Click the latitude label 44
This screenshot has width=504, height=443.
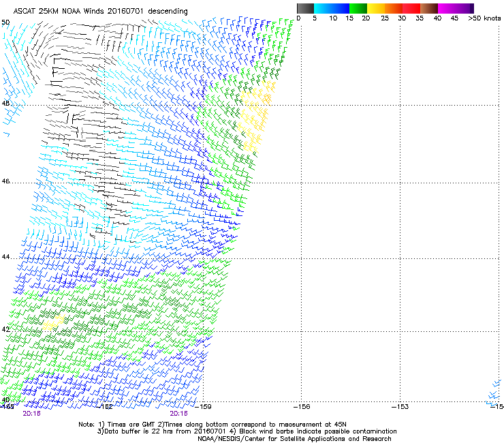(5, 257)
